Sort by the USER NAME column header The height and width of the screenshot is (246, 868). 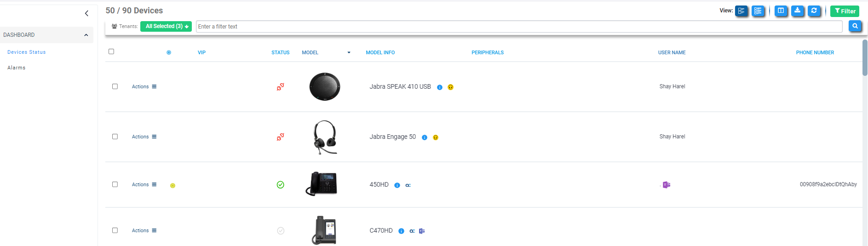coord(672,52)
